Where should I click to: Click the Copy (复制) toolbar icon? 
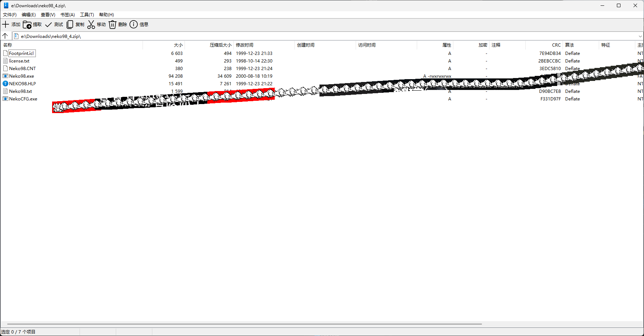[x=70, y=25]
